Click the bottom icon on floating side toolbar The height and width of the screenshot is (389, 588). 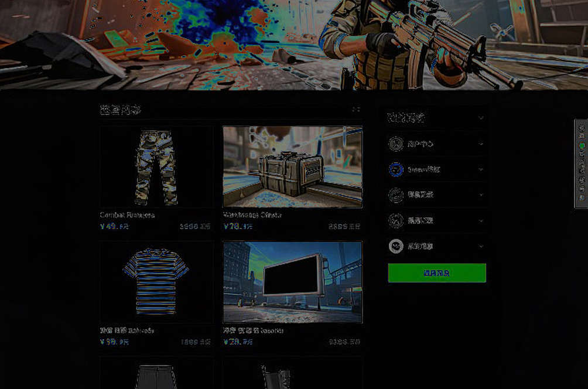click(x=582, y=198)
